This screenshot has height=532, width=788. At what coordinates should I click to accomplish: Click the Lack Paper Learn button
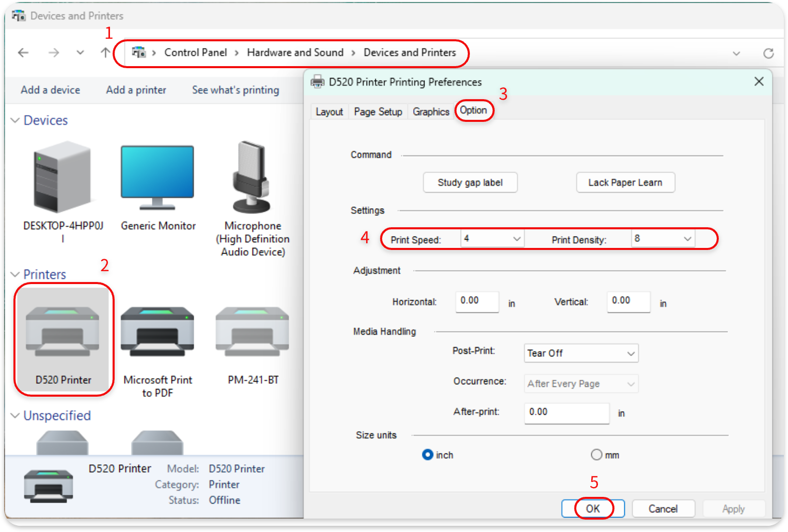[x=625, y=182]
